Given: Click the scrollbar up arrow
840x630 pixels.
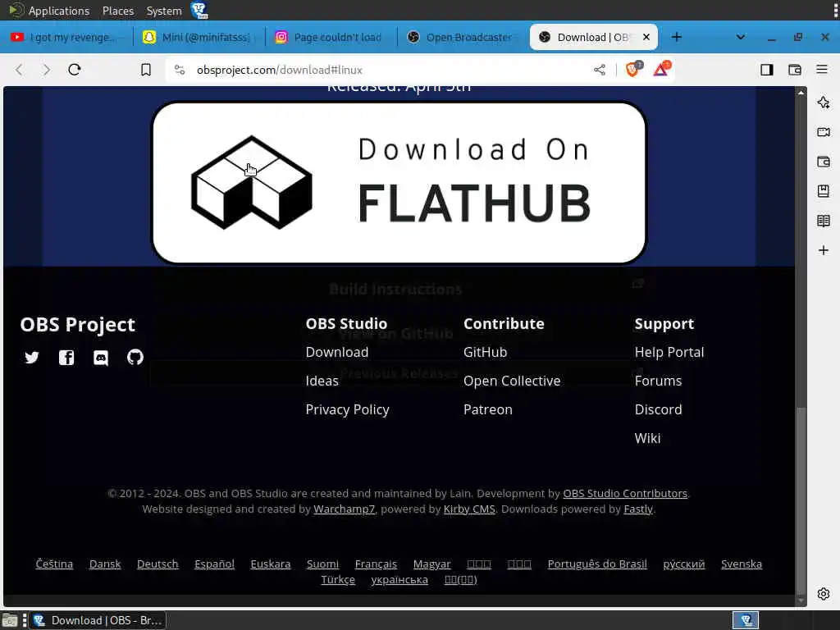Looking at the screenshot, I should pos(801,92).
